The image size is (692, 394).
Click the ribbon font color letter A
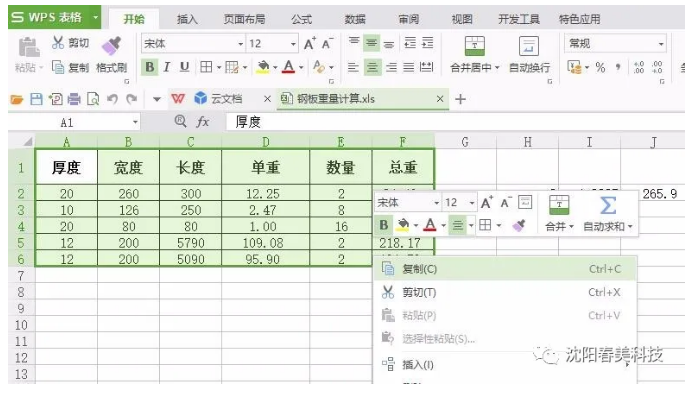(288, 67)
